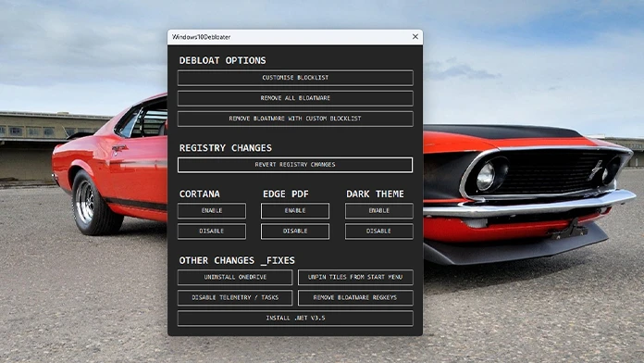Choose Remove Bloatware Regkeys
The height and width of the screenshot is (363, 644).
[x=355, y=297]
